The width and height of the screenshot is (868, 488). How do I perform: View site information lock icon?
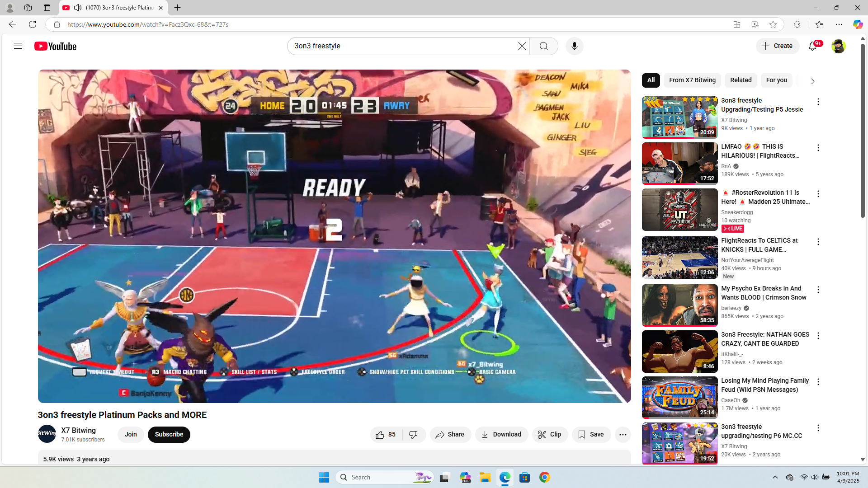pyautogui.click(x=57, y=24)
